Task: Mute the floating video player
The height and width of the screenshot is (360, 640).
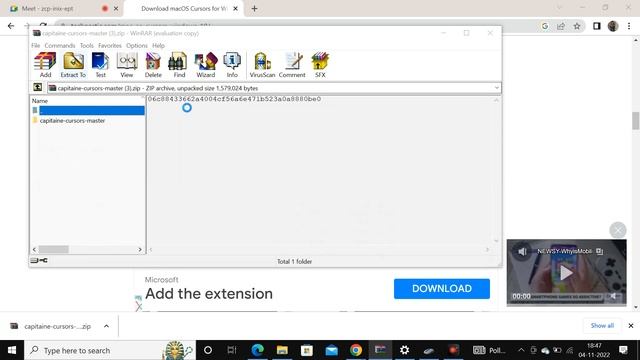Action: 522,251
